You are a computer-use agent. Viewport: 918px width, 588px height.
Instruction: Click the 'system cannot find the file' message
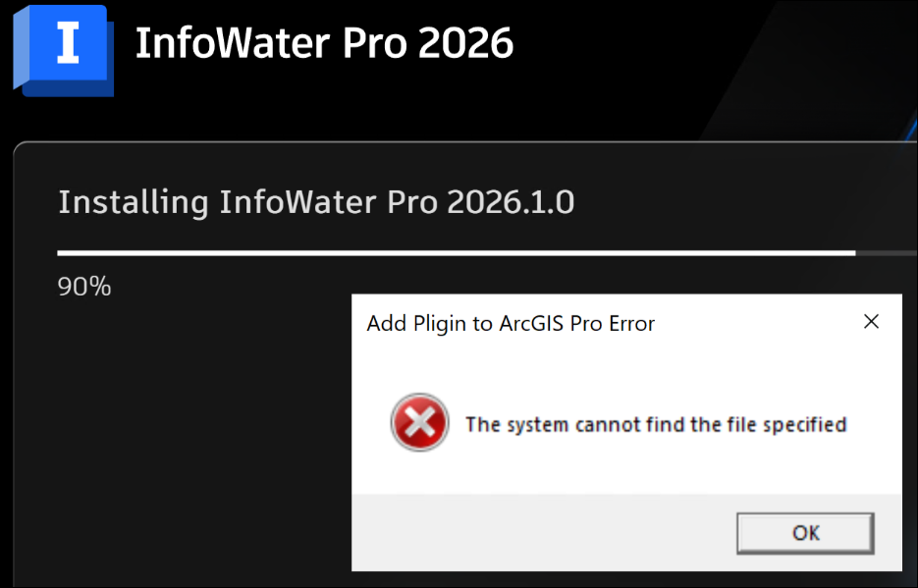(x=655, y=424)
